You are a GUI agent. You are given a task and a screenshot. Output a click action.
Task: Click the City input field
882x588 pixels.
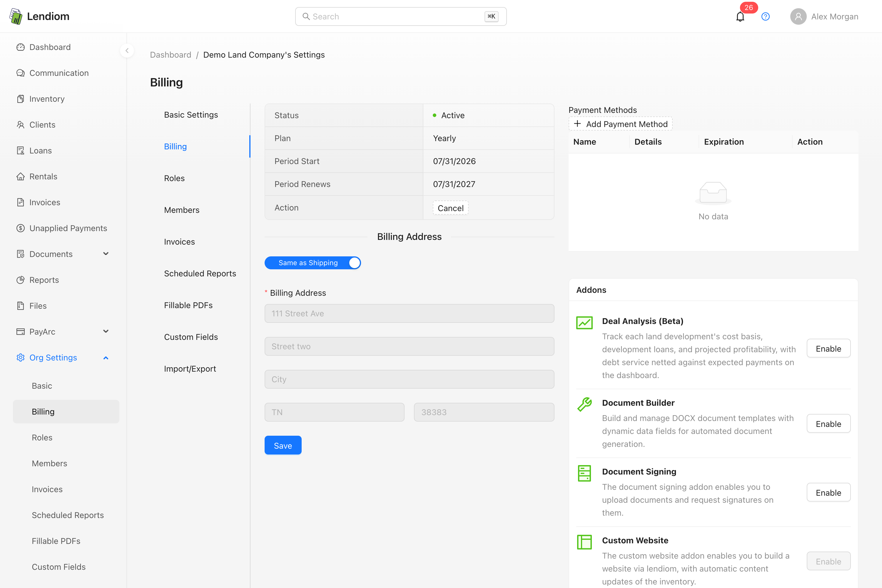[410, 379]
